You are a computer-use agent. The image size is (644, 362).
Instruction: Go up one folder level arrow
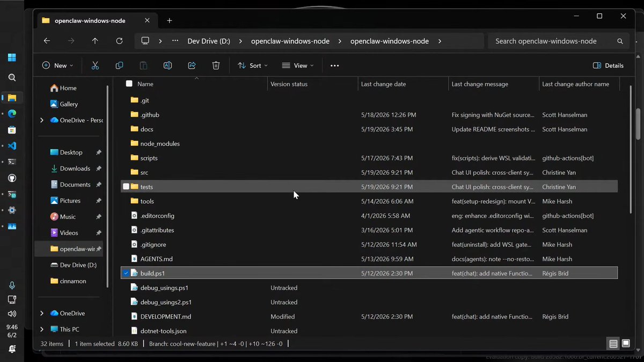click(95, 41)
